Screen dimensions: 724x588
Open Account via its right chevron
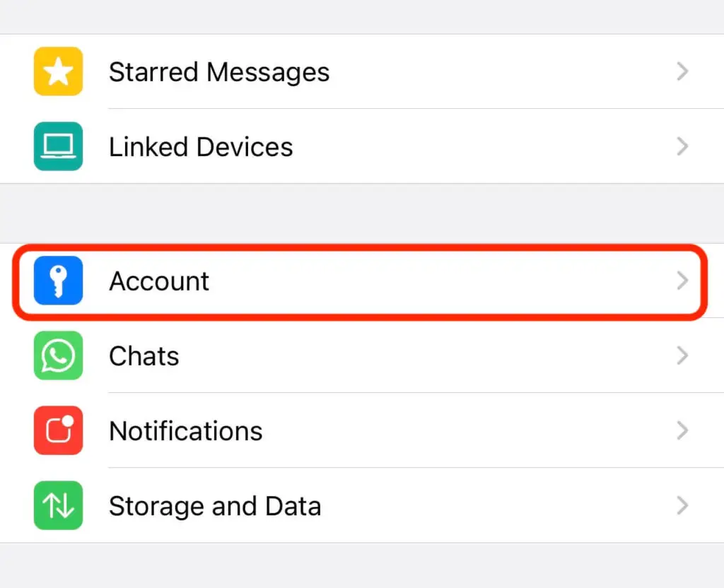click(682, 281)
